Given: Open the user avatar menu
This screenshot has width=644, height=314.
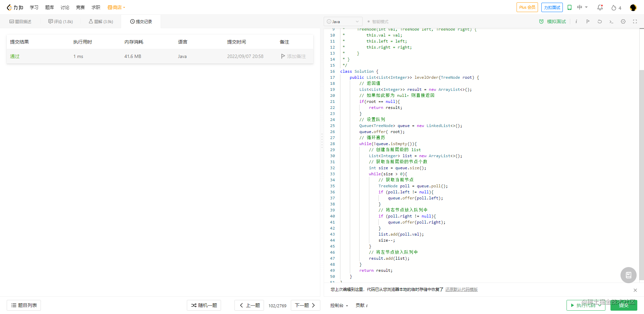Looking at the screenshot, I should click(633, 7).
